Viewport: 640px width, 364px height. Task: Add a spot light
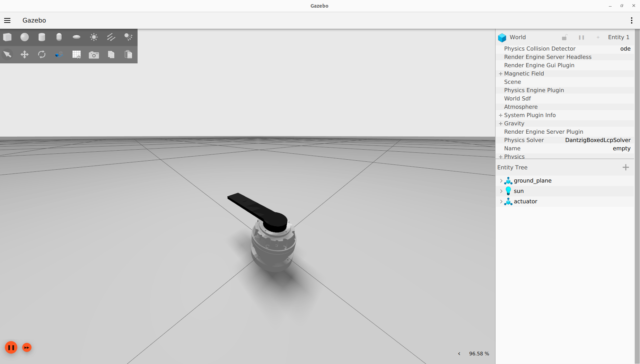[x=128, y=37]
